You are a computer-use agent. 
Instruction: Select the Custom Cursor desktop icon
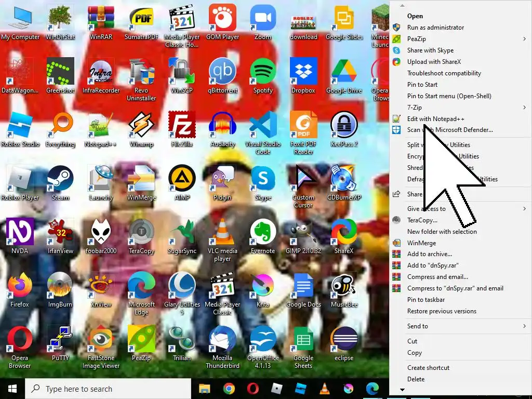point(303,187)
